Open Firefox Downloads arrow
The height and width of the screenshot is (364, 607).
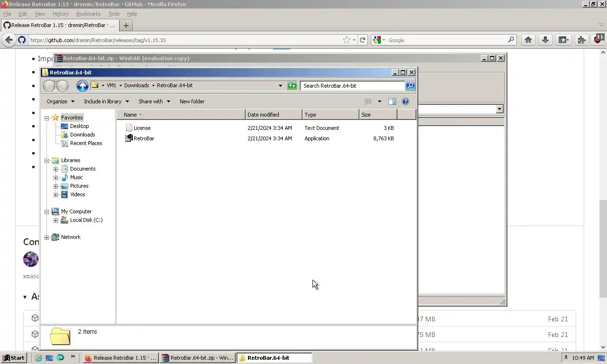(x=545, y=40)
